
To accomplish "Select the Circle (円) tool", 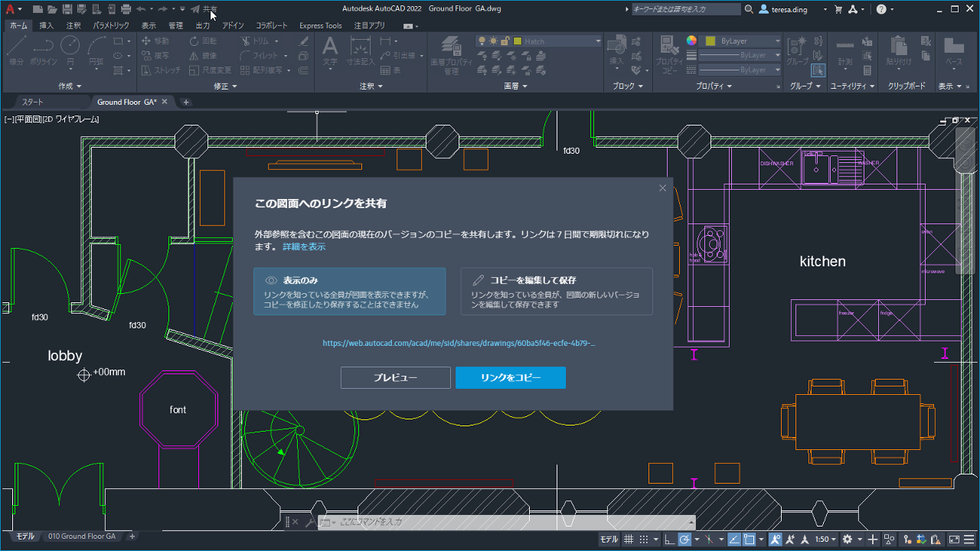I will [x=70, y=52].
